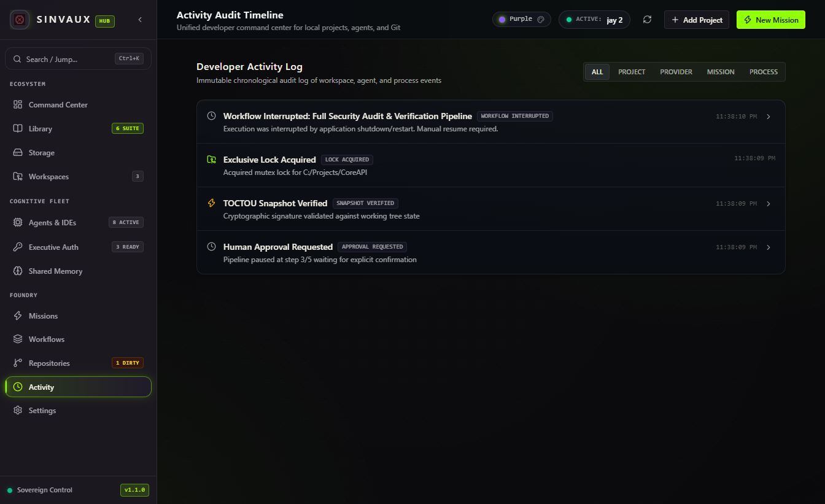Focus the Search / Jump field
Viewport: 825px width, 504px height.
point(79,59)
